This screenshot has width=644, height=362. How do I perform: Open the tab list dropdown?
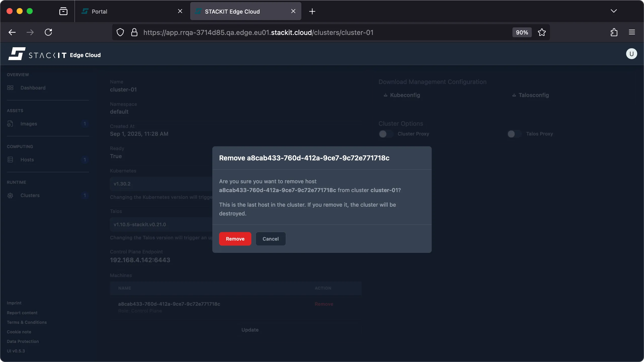[614, 11]
